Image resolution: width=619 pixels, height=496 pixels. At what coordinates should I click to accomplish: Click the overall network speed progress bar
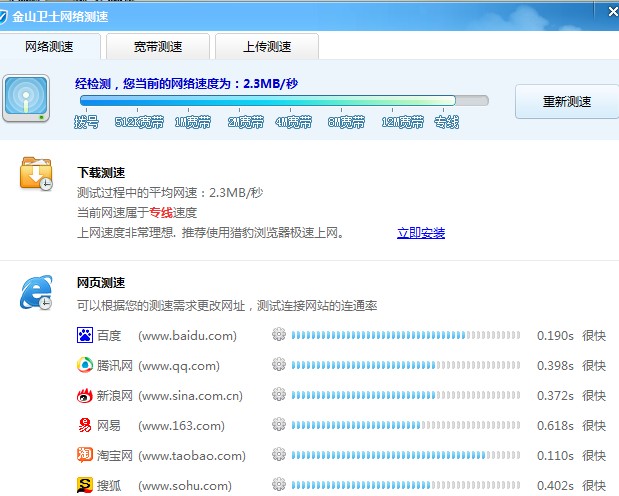pos(284,101)
